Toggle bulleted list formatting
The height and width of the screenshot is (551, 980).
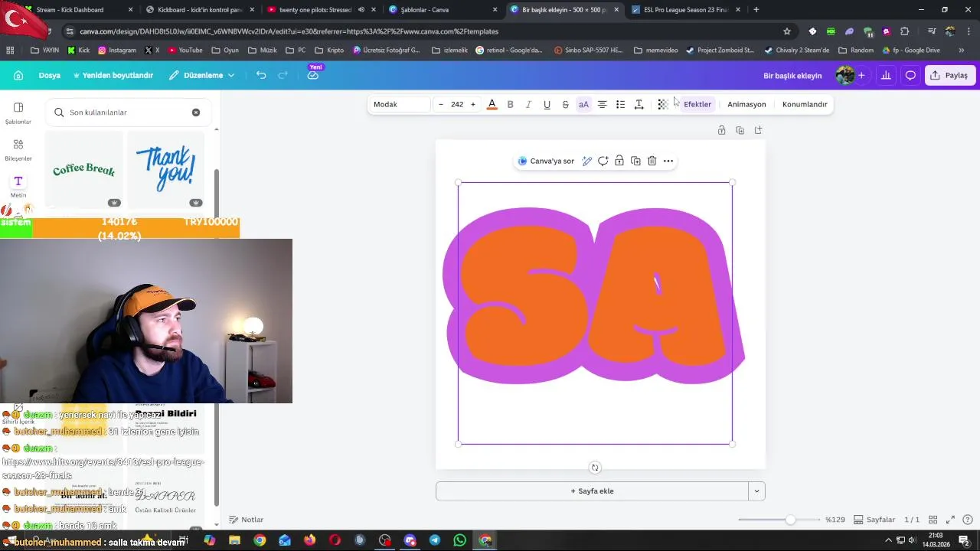tap(620, 104)
